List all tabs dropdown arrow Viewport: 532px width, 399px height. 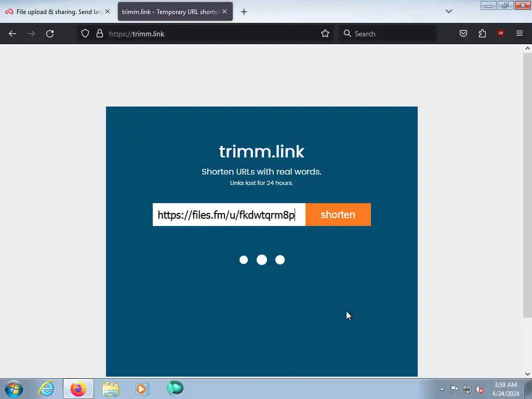tap(449, 11)
